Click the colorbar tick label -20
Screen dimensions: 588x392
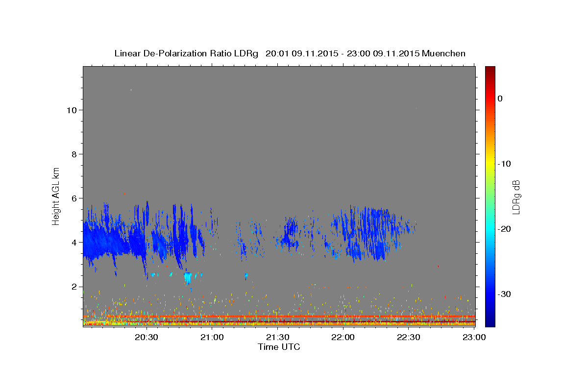(x=505, y=229)
